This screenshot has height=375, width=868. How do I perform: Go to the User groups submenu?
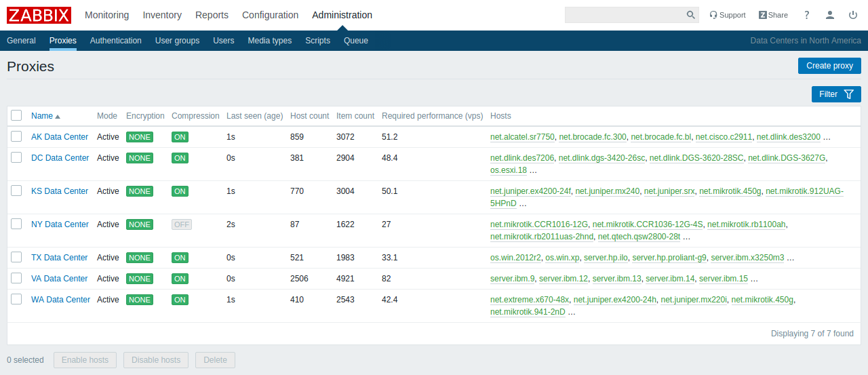177,41
